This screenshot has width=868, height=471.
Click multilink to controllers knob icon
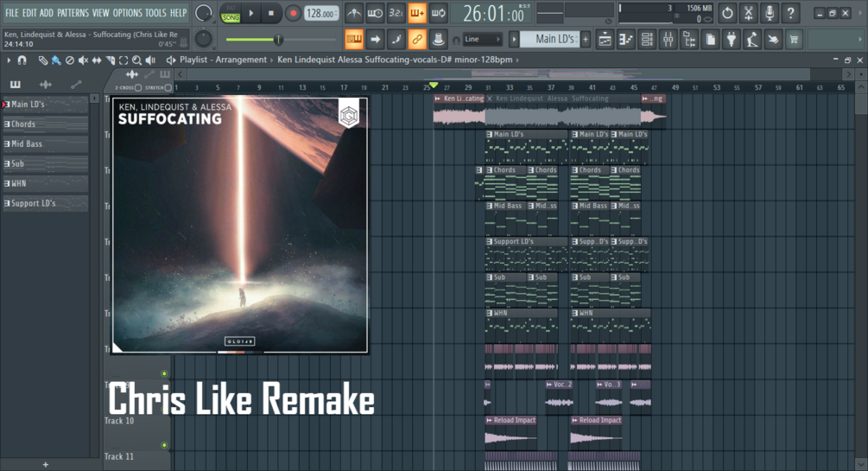(439, 39)
